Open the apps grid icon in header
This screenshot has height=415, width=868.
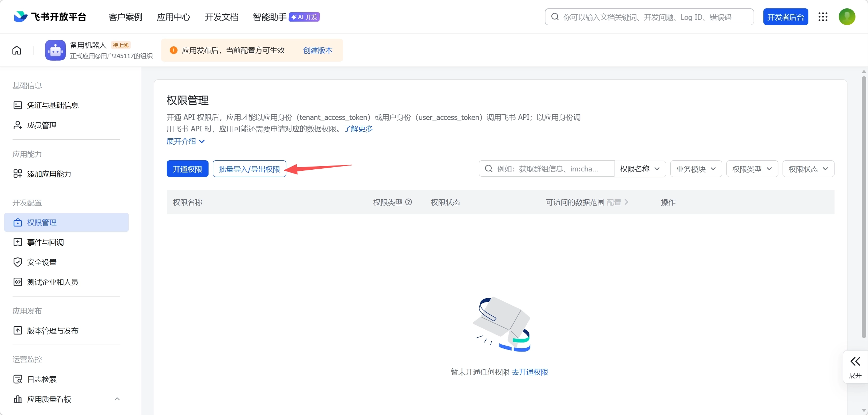point(823,17)
